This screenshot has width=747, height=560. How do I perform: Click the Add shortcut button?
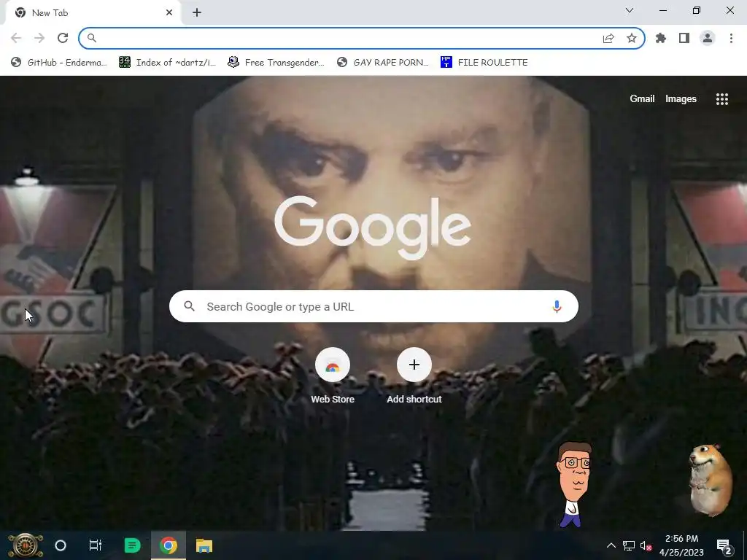coord(414,376)
